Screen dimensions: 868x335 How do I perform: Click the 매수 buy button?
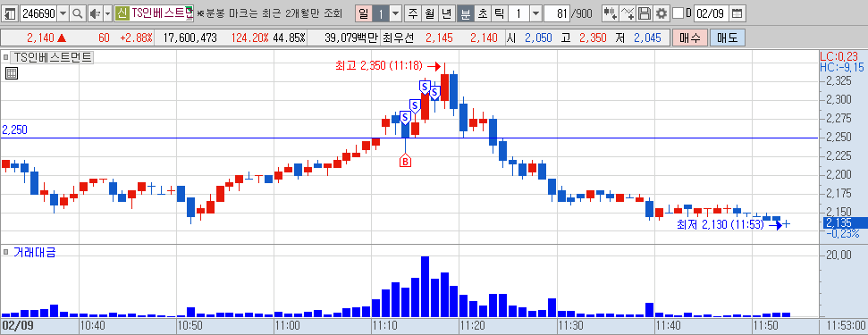[x=690, y=38]
